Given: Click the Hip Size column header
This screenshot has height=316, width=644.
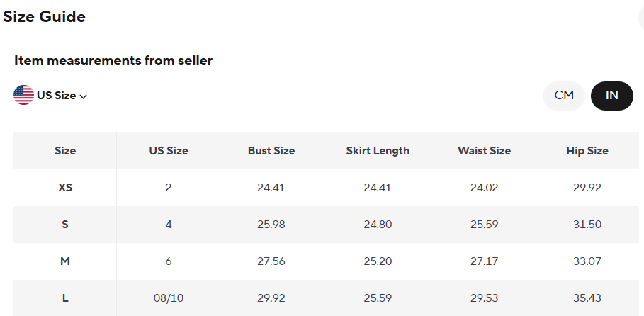Looking at the screenshot, I should (587, 151).
